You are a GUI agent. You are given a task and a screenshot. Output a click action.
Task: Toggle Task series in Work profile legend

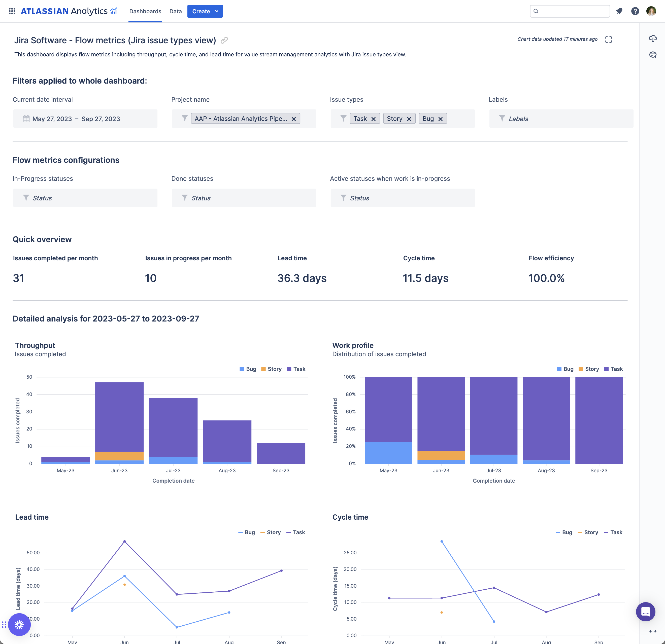613,369
